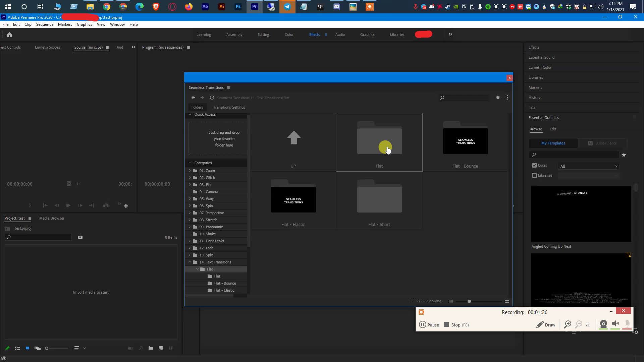Switch Project panel to list view
Image resolution: width=644 pixels, height=362 pixels.
[x=17, y=348]
